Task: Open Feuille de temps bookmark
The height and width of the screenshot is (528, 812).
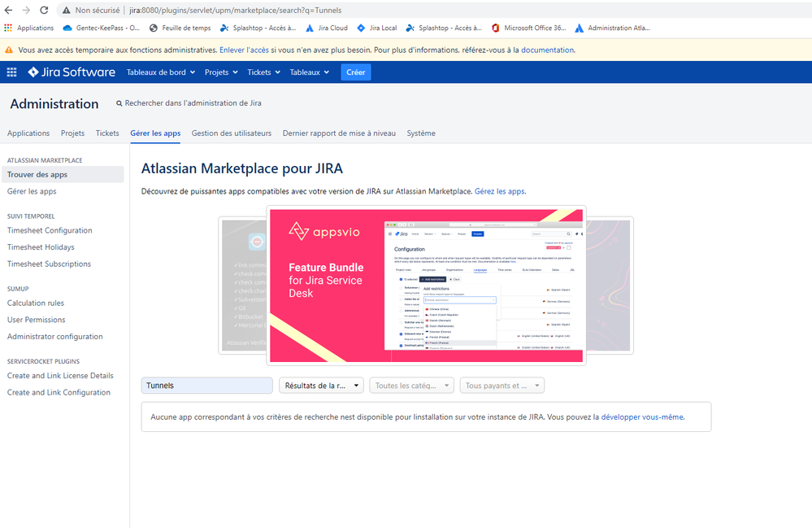Action: [180, 28]
